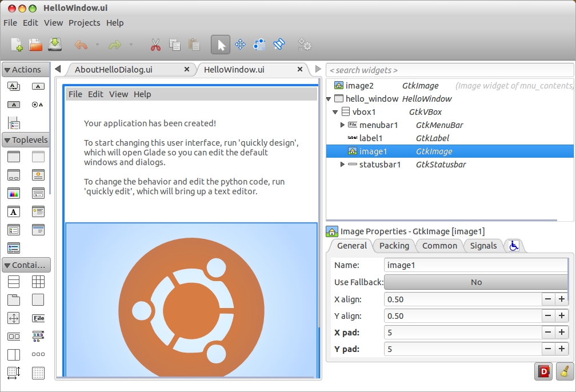Image resolution: width=576 pixels, height=392 pixels.
Task: Select the Ubuntu logo image in the design
Action: pyautogui.click(x=191, y=300)
